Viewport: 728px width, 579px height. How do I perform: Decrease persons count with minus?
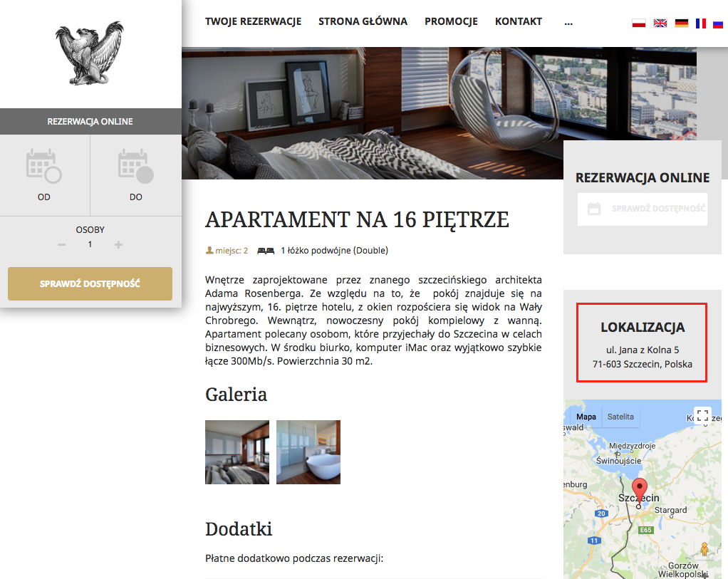coord(62,245)
